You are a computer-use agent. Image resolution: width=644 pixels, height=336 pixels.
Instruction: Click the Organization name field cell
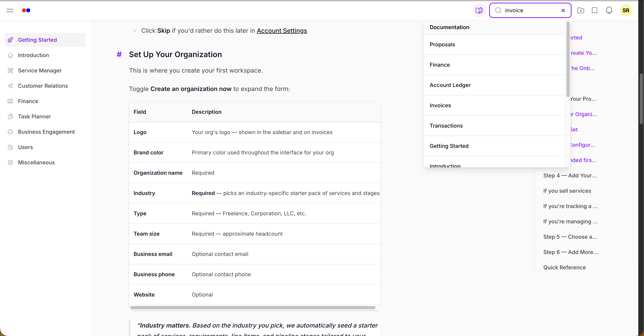click(x=158, y=173)
